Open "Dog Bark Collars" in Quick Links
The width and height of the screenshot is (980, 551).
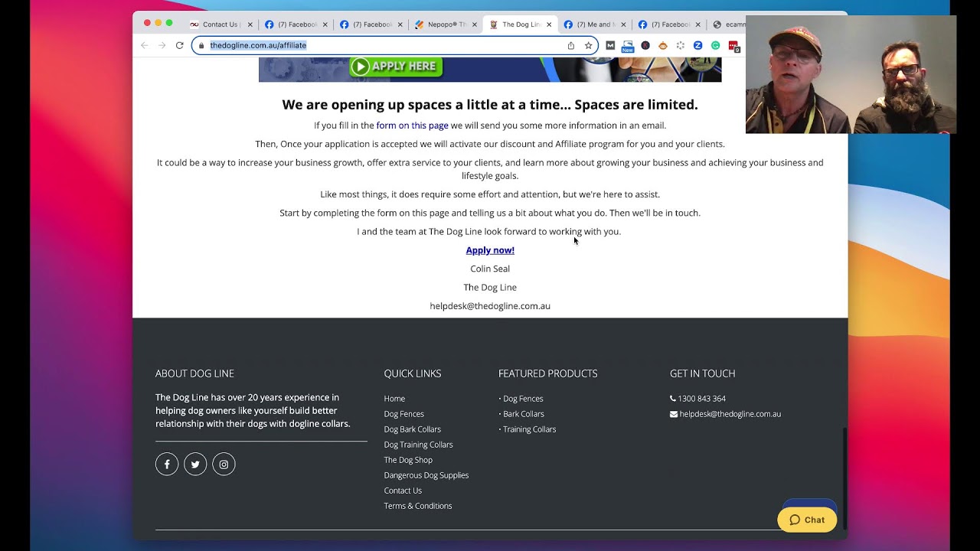[x=412, y=429]
